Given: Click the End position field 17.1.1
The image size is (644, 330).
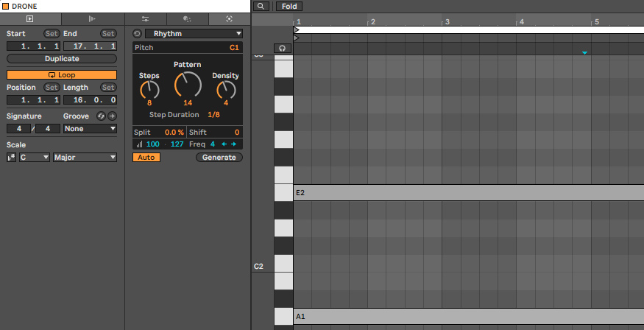Looking at the screenshot, I should (x=90, y=46).
